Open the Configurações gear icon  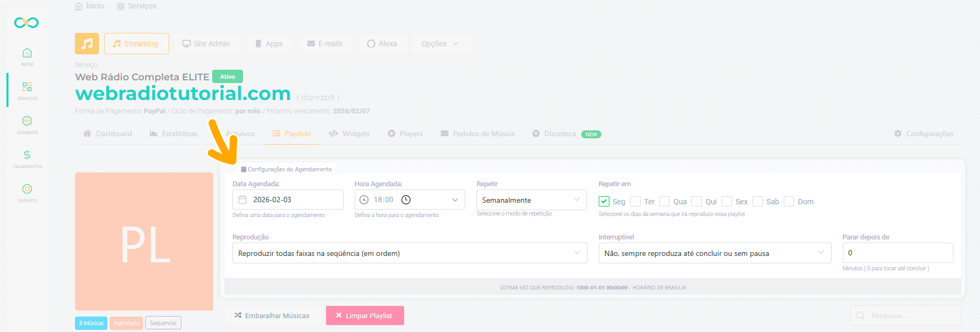(898, 134)
